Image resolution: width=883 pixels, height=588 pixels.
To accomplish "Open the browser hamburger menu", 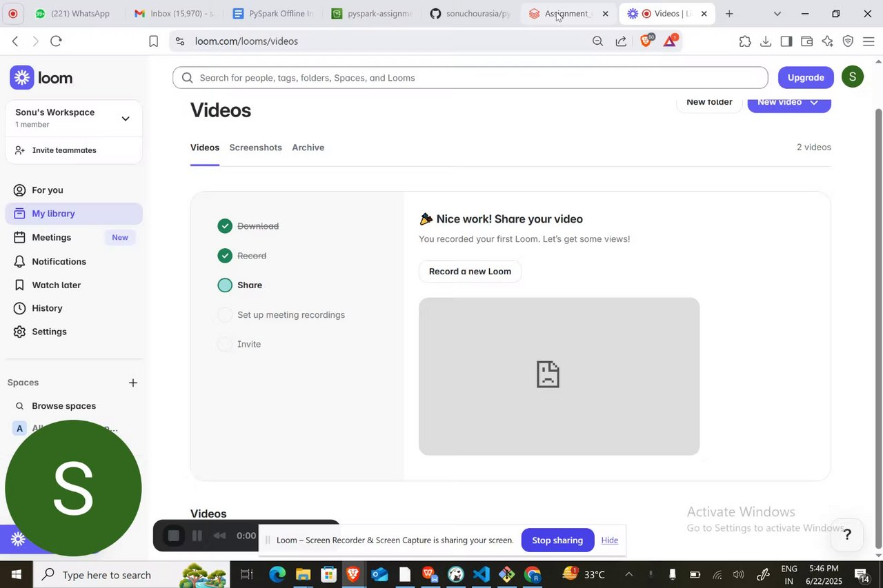I will pyautogui.click(x=869, y=41).
